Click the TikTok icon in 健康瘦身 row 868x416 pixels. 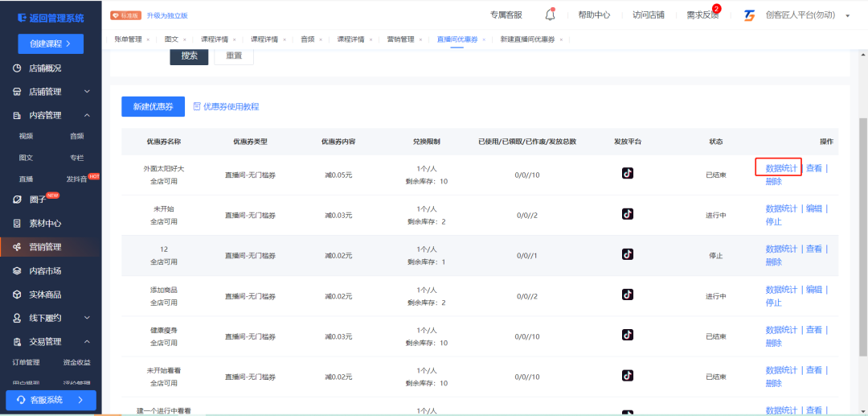click(627, 335)
